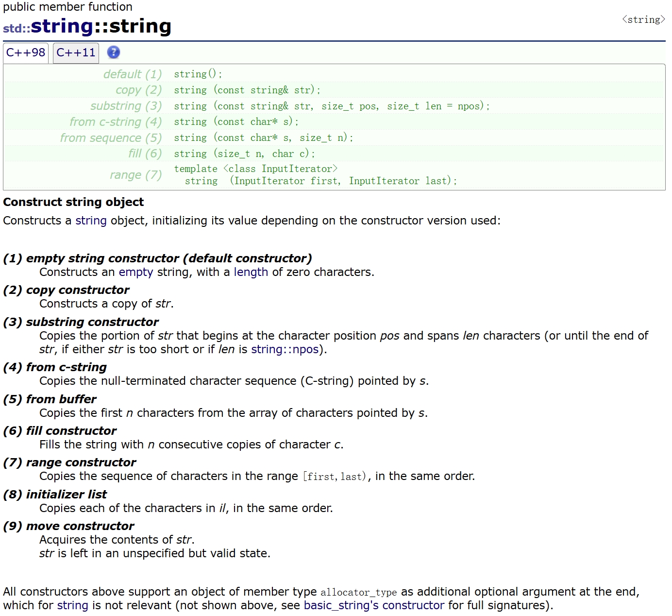672x616 pixels.
Task: Click the '(2) copy constructor' heading
Action: [x=66, y=290]
